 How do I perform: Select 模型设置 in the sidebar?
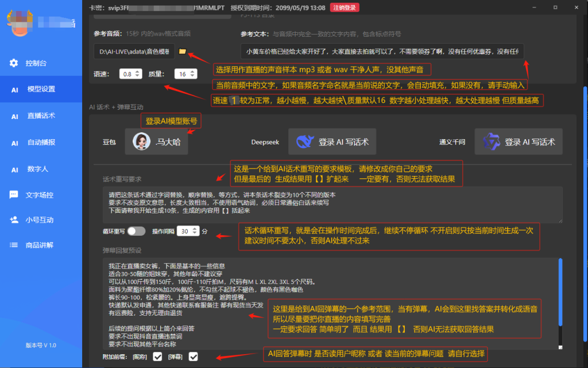(41, 89)
